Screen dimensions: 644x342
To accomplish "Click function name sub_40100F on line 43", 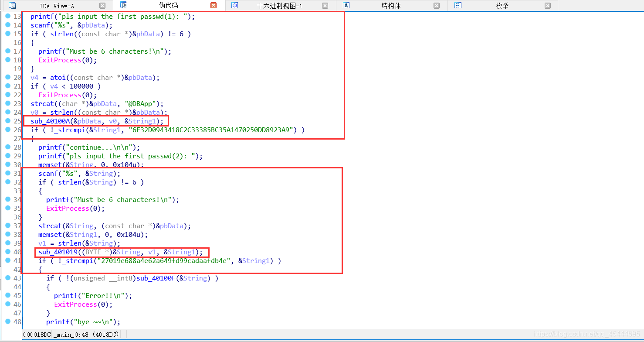I will (x=156, y=278).
